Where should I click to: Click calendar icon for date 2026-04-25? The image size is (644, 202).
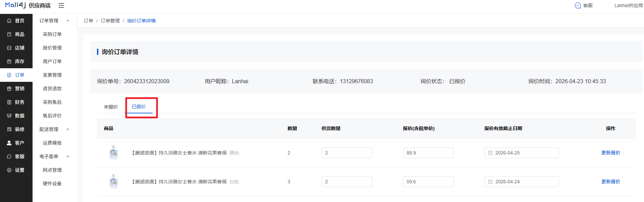[490, 153]
